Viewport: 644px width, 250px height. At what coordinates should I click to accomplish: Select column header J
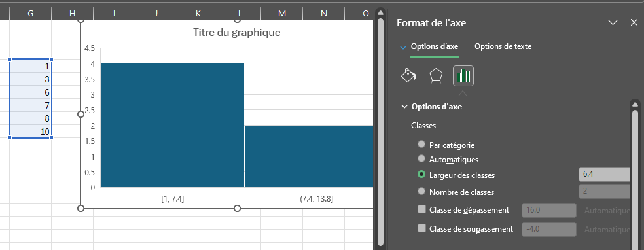pos(156,14)
